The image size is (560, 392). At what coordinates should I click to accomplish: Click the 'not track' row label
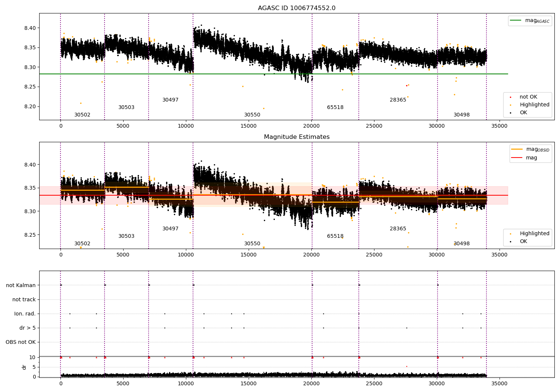[24, 300]
